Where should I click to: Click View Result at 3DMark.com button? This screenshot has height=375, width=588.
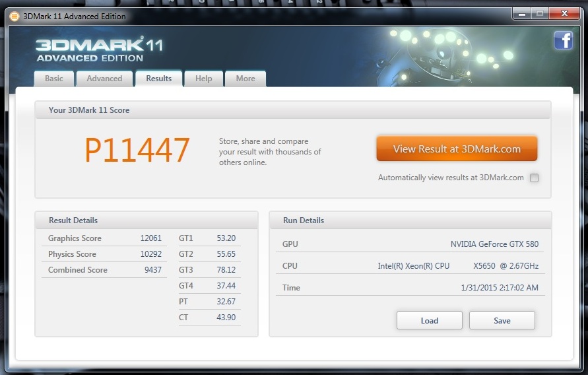pyautogui.click(x=457, y=149)
